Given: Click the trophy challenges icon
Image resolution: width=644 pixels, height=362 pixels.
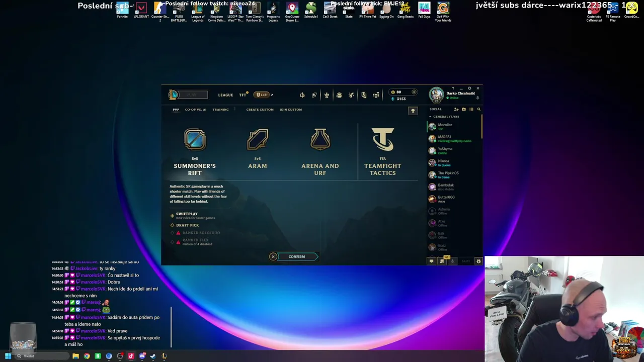Looking at the screenshot, I should pyautogui.click(x=413, y=111).
